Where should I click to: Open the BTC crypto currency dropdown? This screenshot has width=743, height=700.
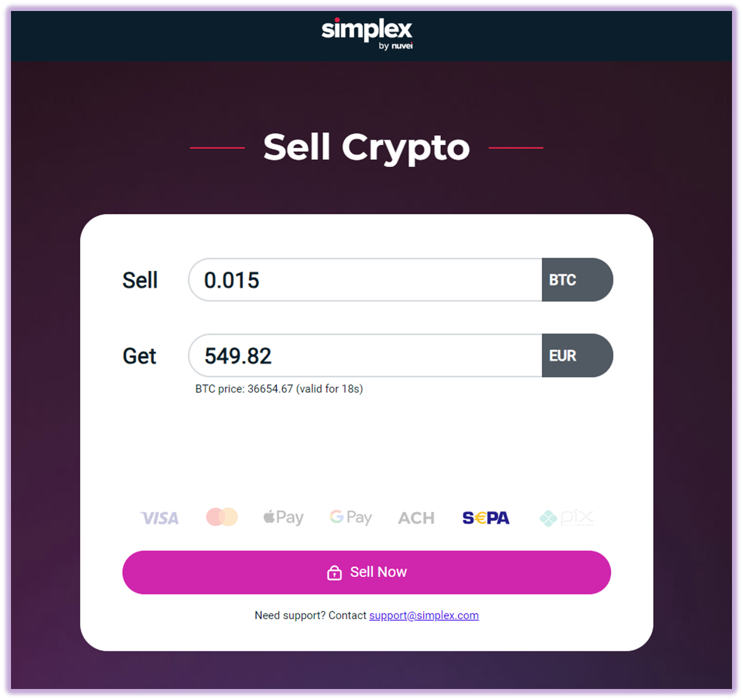[x=577, y=279]
